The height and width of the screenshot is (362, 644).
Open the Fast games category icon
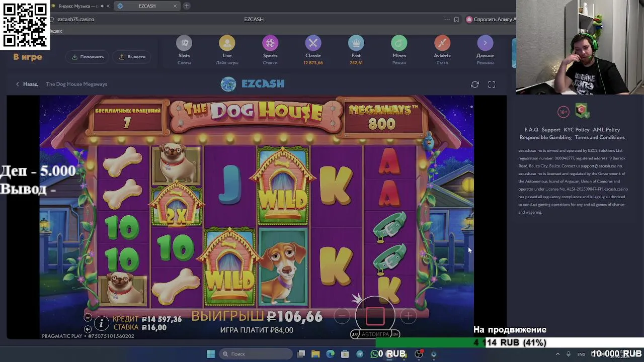(x=356, y=43)
